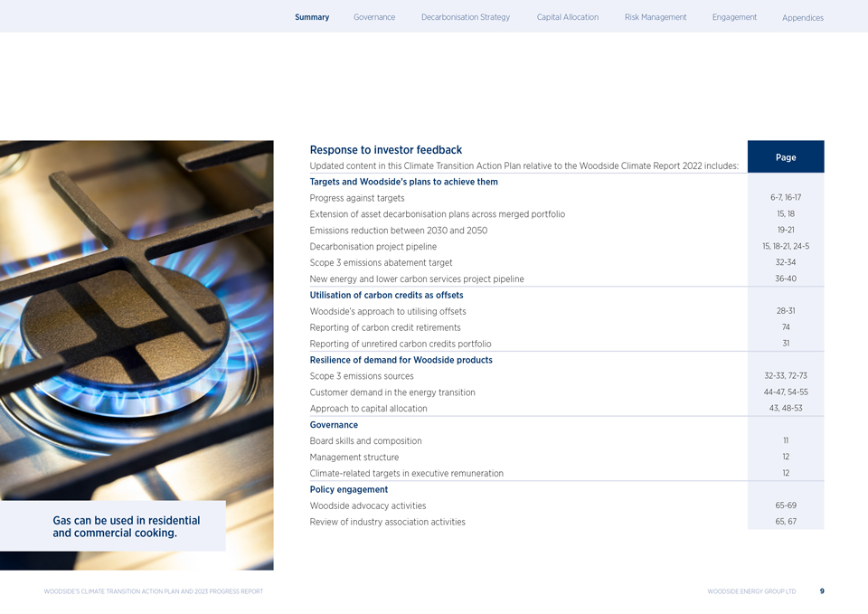
Task: Click page '12' beside Management structure
Action: coord(786,457)
